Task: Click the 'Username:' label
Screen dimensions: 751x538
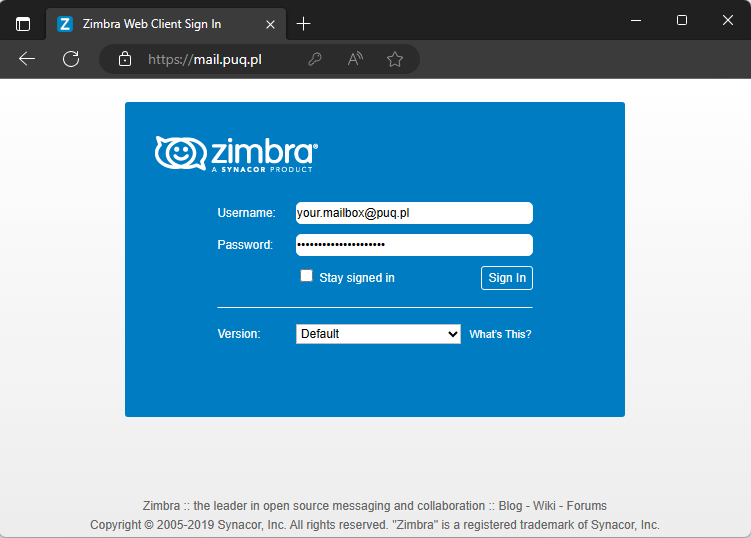Action: point(246,213)
